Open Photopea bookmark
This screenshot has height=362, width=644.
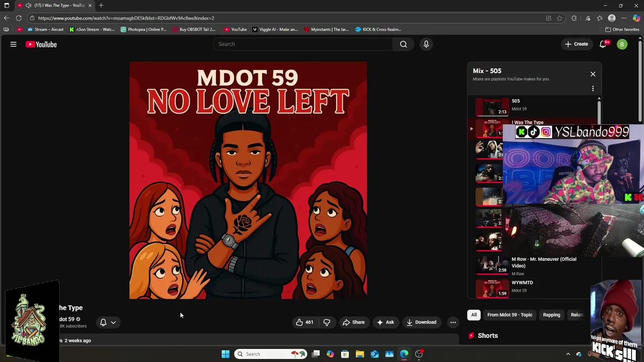point(143,29)
